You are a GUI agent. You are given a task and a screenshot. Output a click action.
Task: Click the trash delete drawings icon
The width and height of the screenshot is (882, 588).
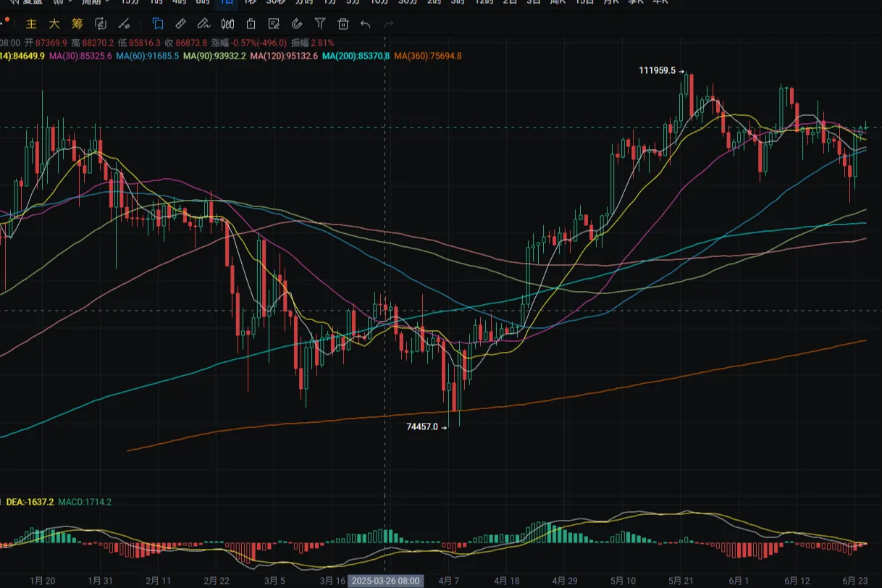coord(343,24)
